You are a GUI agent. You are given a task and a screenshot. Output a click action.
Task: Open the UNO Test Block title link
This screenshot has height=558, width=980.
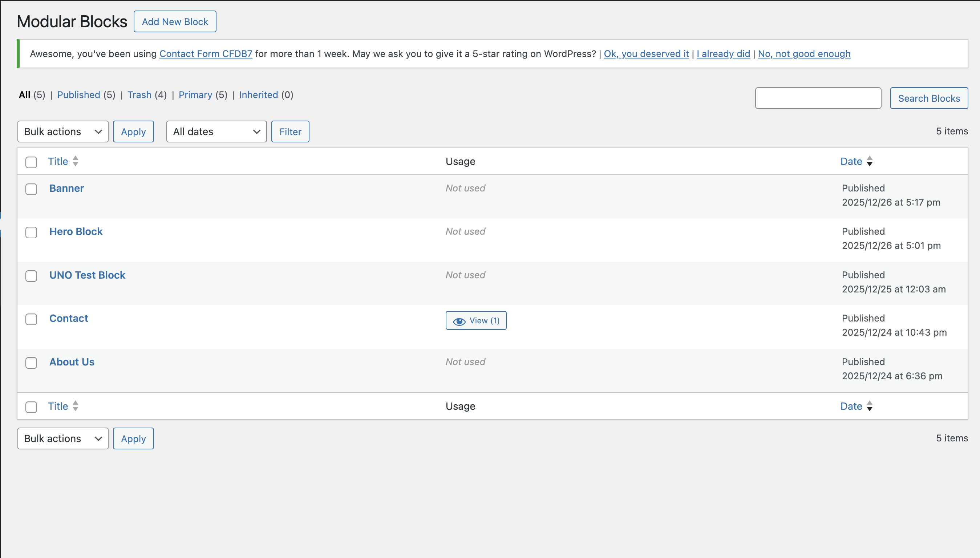(x=87, y=275)
